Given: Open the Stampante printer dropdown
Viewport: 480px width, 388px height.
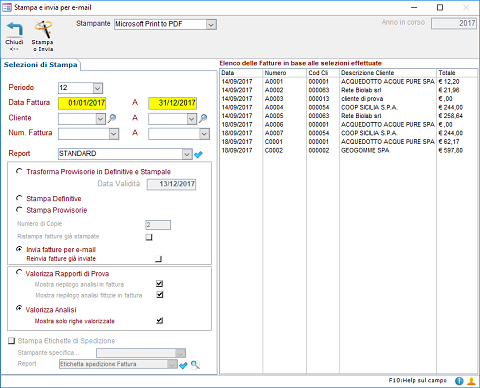Looking at the screenshot, I should coord(211,25).
